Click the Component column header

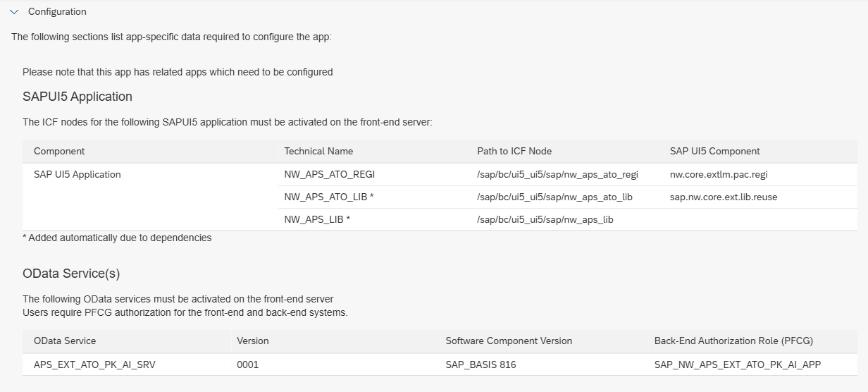click(x=59, y=151)
